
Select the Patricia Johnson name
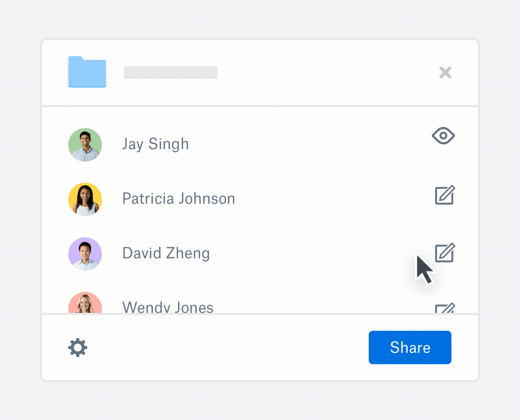[x=179, y=198]
